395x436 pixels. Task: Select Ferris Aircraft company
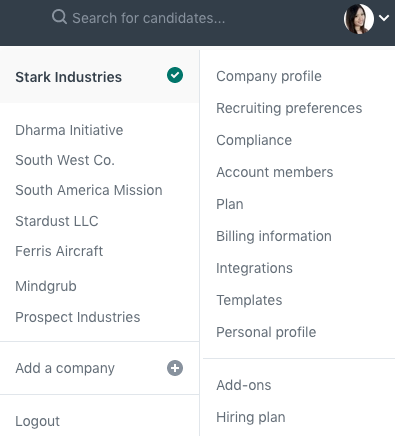(x=59, y=251)
